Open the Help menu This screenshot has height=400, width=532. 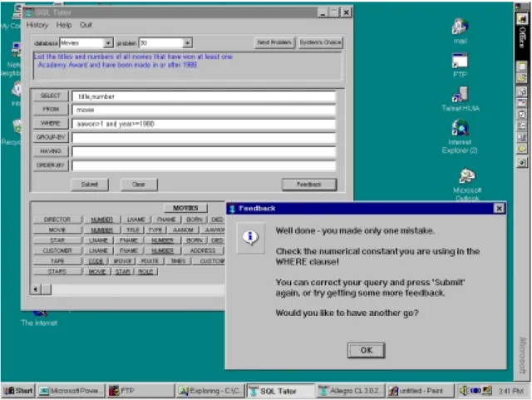64,25
